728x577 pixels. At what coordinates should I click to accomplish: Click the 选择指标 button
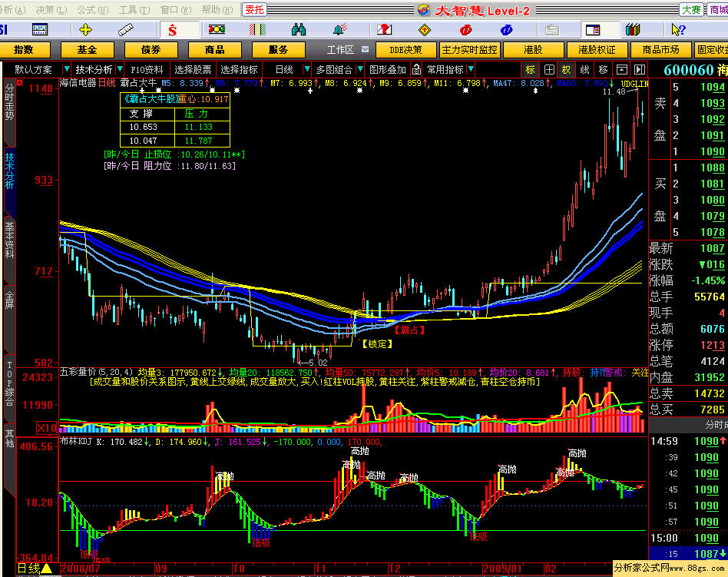tap(239, 70)
